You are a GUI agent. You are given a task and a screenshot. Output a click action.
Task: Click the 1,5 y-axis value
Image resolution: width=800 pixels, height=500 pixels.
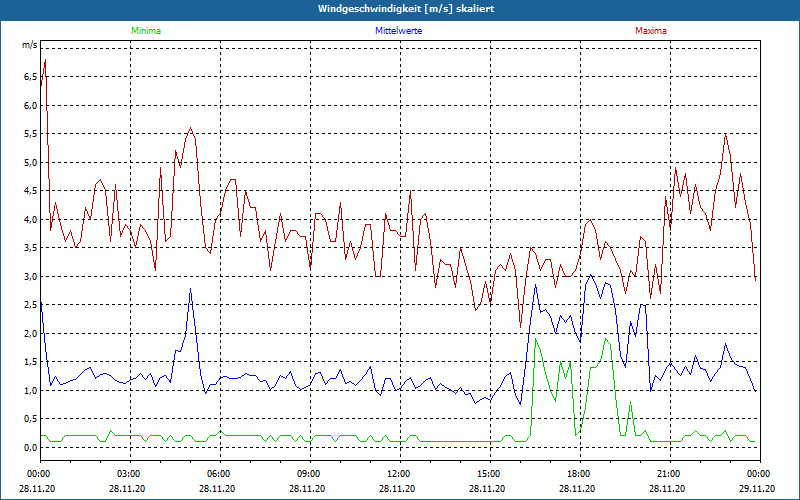pyautogui.click(x=30, y=362)
